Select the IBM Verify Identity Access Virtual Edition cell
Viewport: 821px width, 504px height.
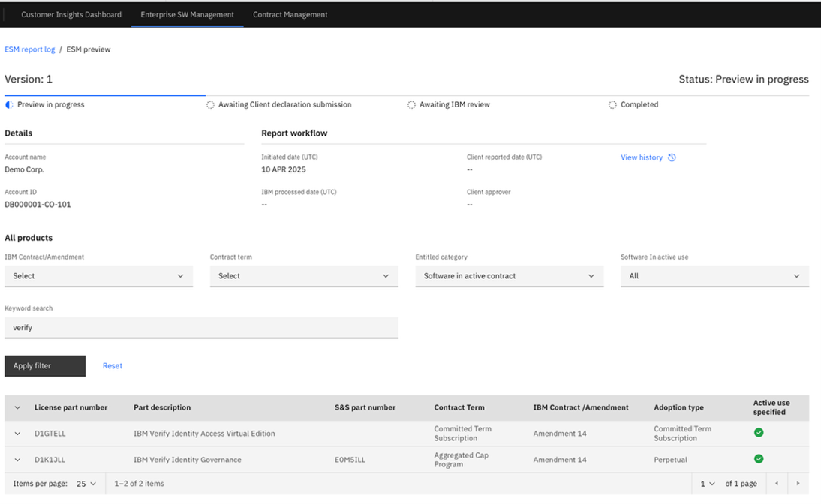pos(204,433)
